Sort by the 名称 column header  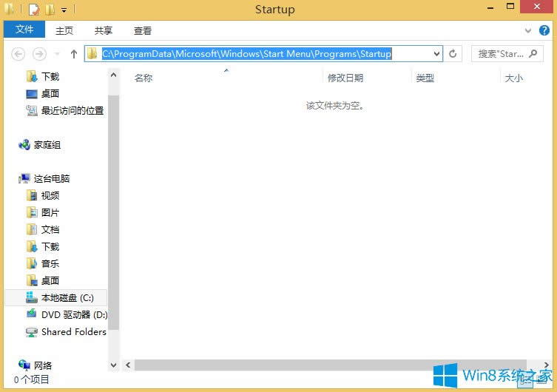[x=144, y=78]
